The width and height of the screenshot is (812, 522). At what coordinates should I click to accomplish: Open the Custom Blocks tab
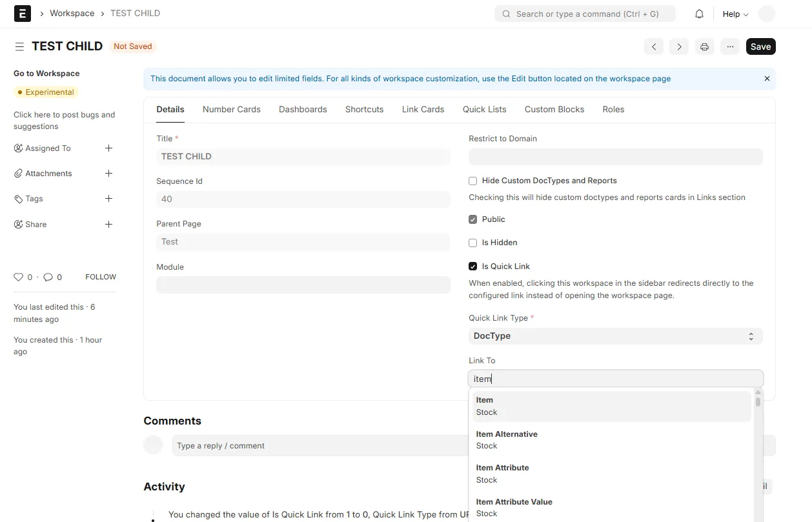(554, 109)
